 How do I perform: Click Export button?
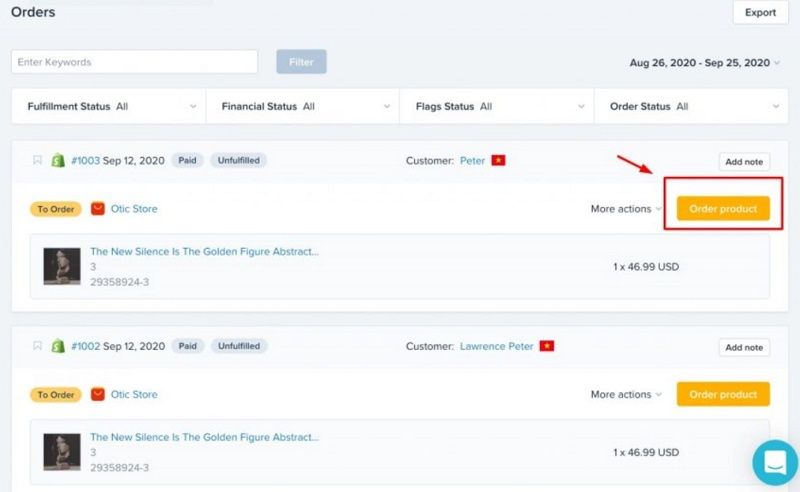point(760,12)
